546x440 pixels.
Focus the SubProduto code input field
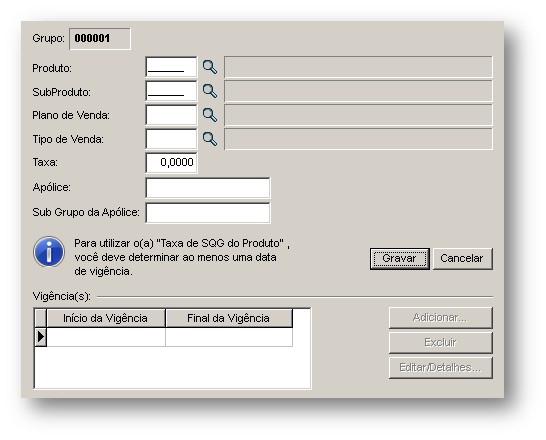[x=171, y=91]
